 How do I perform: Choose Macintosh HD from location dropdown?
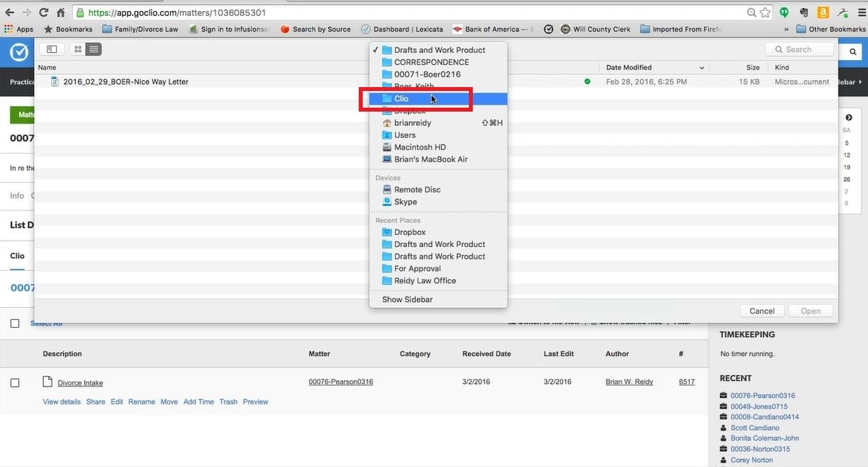(x=420, y=147)
